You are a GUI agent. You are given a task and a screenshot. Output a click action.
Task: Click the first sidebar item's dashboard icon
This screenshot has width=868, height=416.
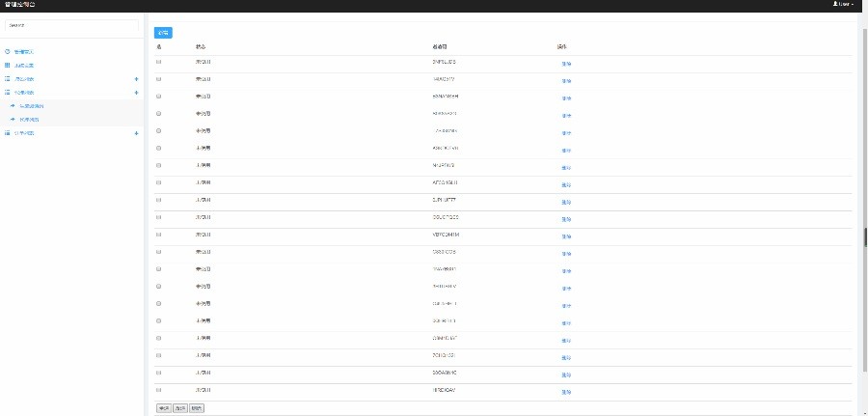8,51
